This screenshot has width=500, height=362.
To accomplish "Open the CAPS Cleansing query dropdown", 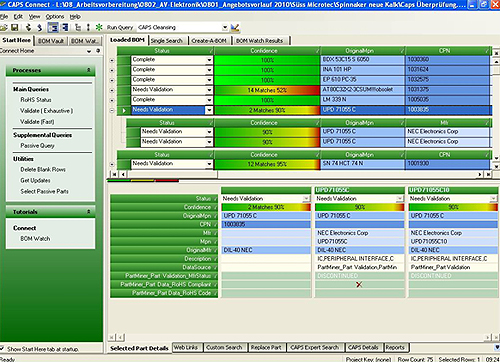I will [x=225, y=28].
